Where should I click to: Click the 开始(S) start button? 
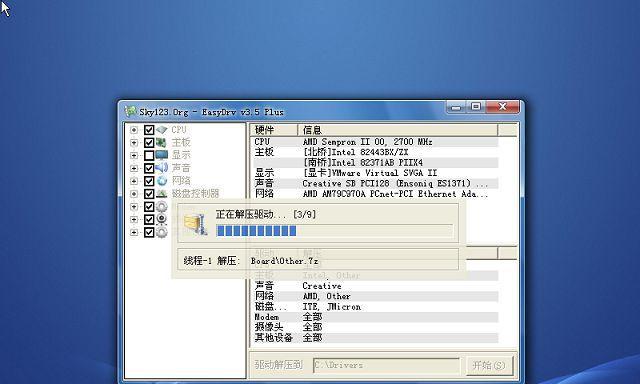tap(489, 365)
